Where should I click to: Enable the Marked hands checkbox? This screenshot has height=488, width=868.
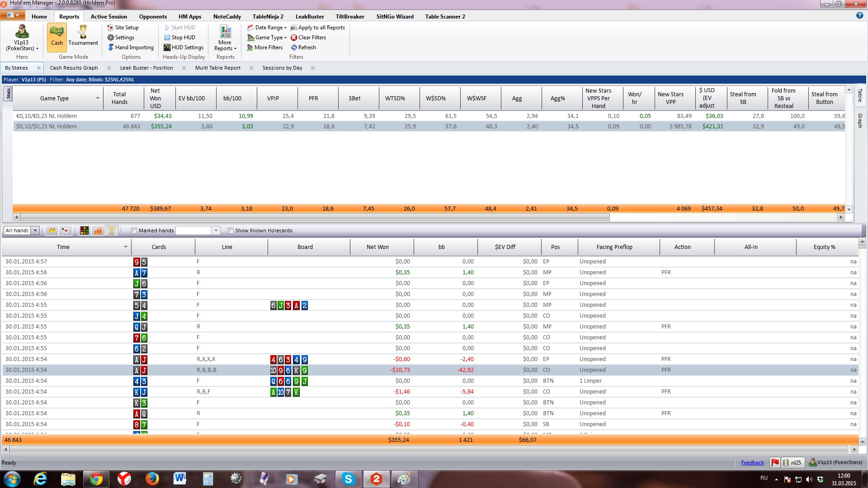coord(134,231)
